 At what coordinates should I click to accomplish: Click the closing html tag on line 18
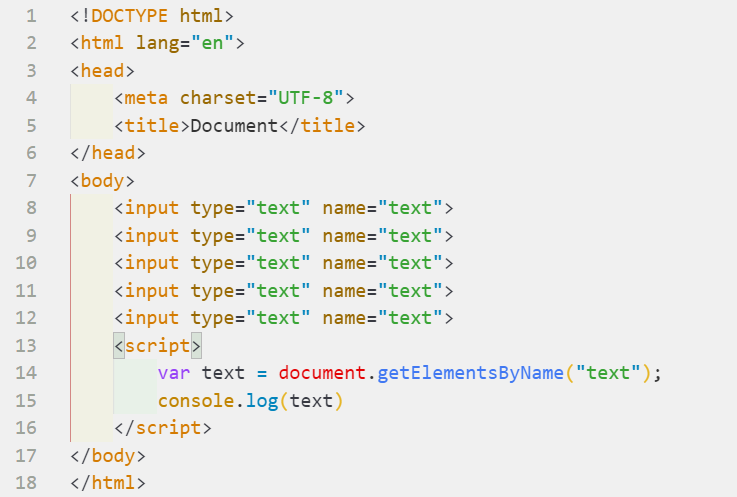tap(108, 483)
